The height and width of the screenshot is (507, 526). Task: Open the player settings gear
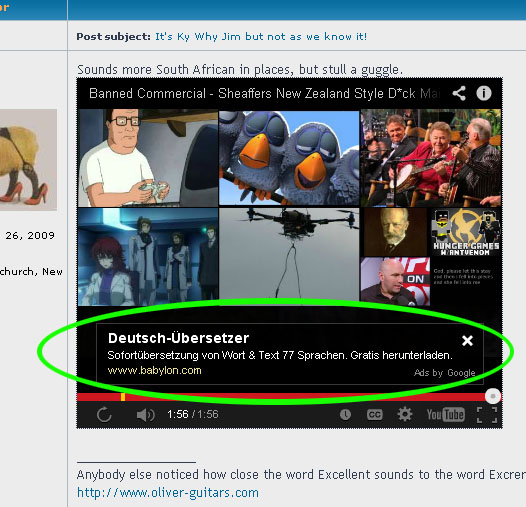[405, 414]
